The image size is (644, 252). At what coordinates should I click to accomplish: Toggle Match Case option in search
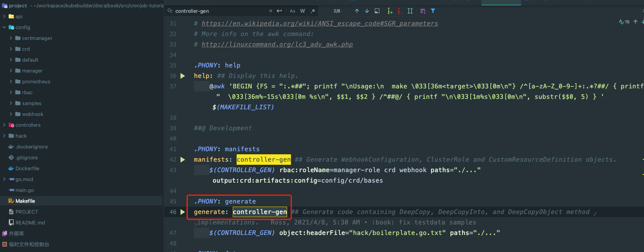tap(293, 11)
